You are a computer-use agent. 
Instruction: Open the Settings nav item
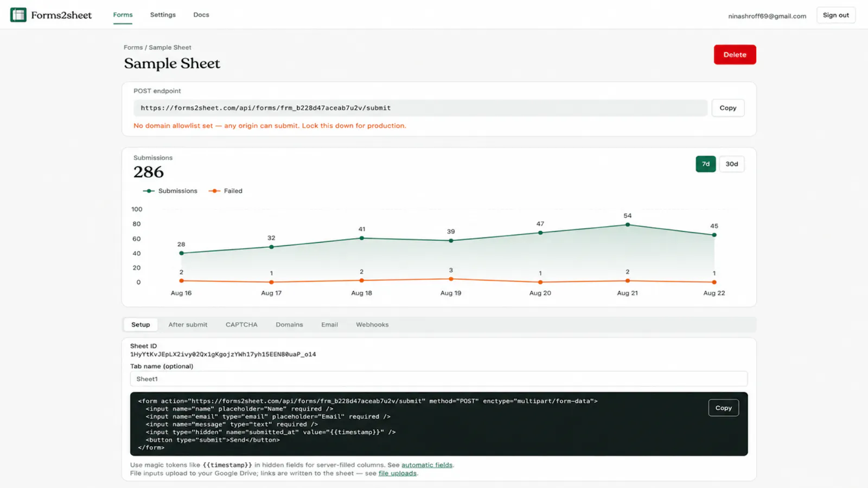[163, 15]
